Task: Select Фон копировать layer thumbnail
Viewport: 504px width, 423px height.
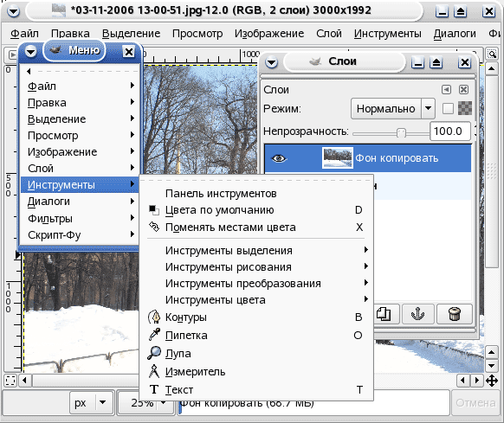Action: (338, 158)
